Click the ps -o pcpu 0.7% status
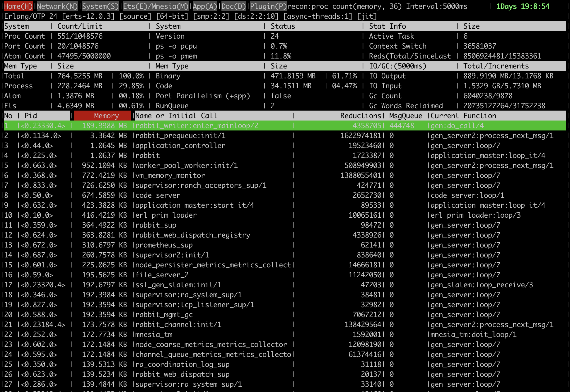The width and height of the screenshot is (570, 392). click(x=279, y=46)
